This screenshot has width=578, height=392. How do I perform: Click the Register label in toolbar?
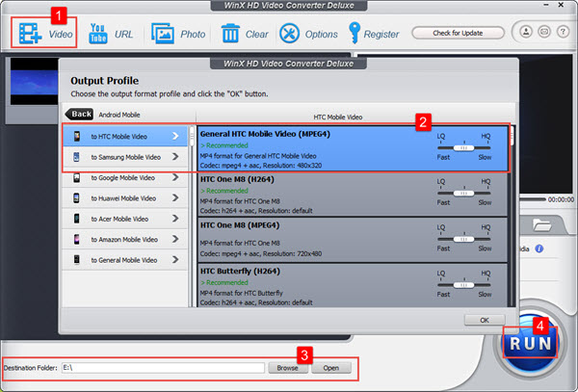pos(381,35)
